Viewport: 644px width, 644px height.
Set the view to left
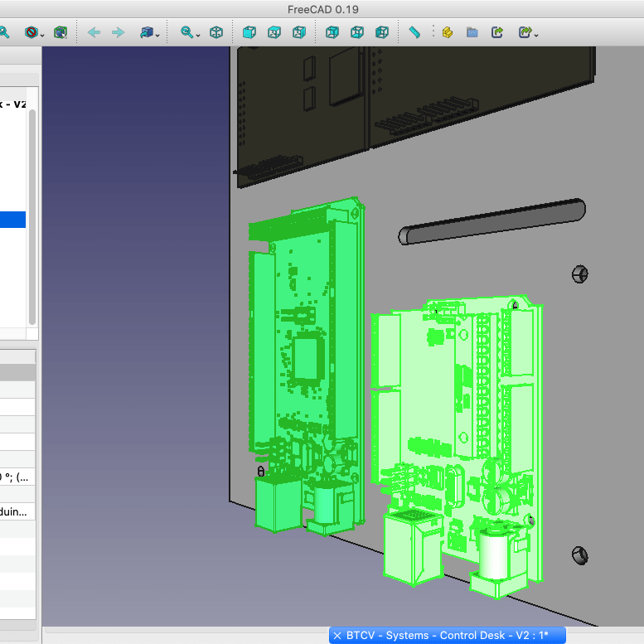382,32
